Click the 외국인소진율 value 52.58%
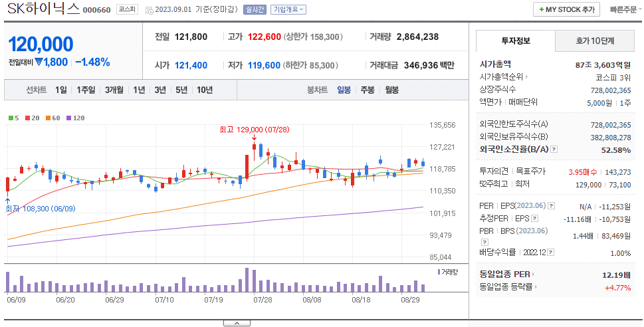The image size is (644, 327). point(616,150)
